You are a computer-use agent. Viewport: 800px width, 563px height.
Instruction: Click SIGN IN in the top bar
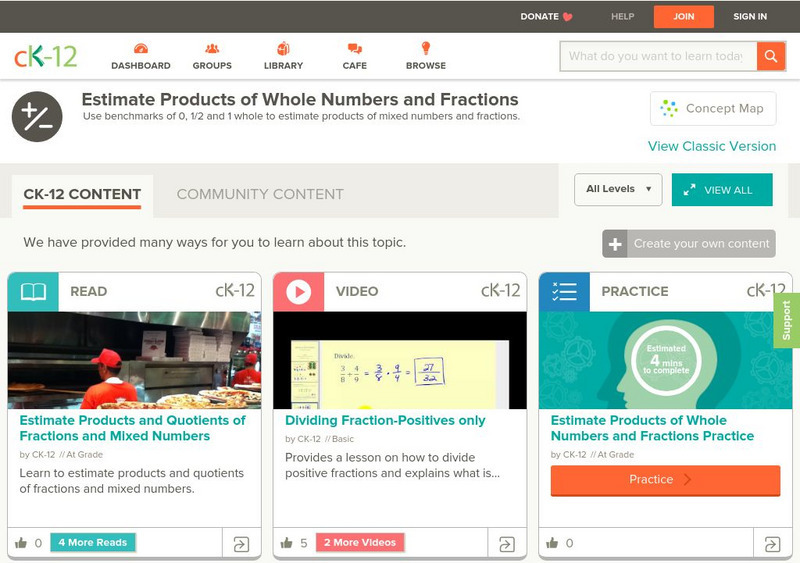pos(750,17)
